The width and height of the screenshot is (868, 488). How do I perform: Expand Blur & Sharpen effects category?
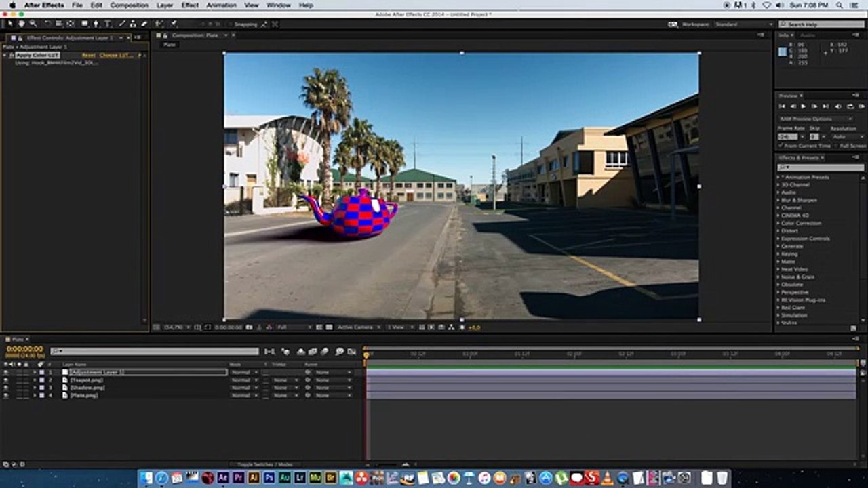point(778,200)
